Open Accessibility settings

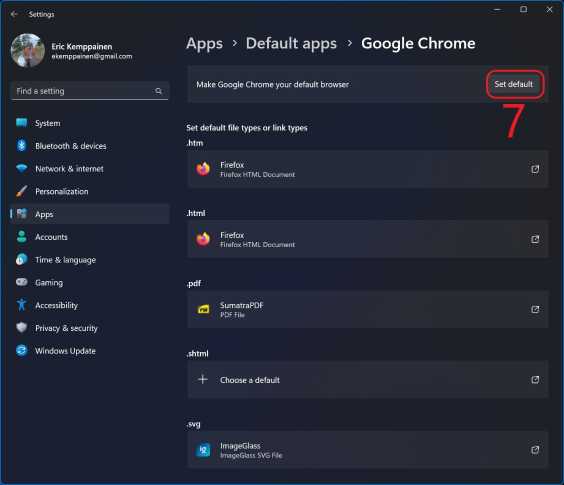click(90, 305)
